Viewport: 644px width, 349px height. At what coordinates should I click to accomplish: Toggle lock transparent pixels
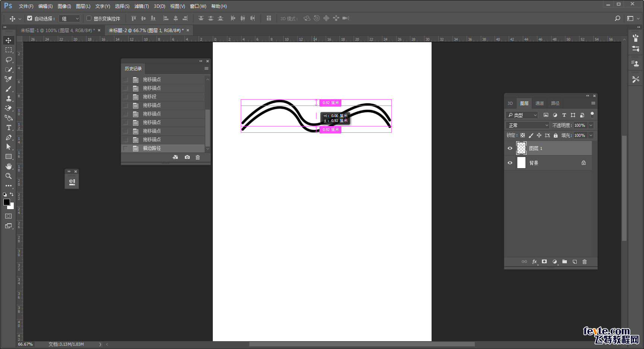(523, 135)
